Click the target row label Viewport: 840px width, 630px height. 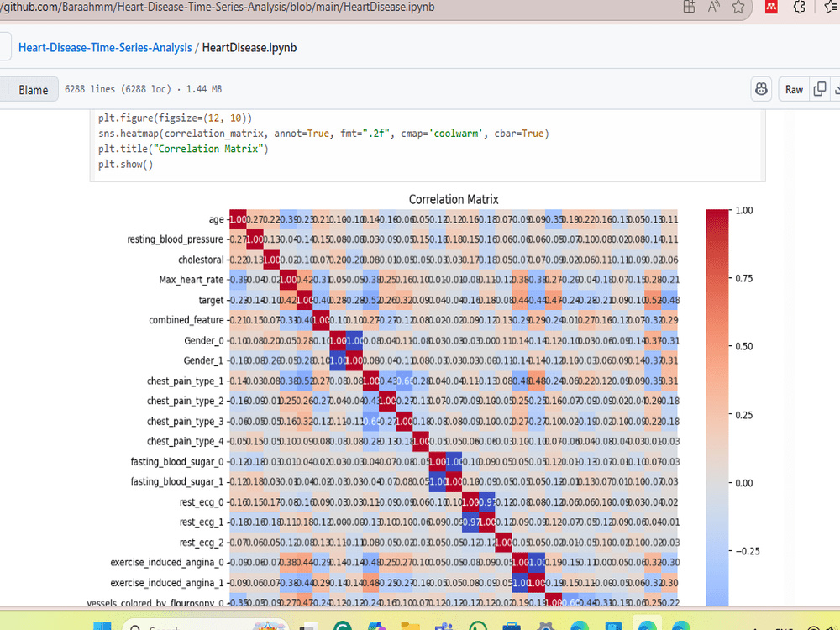click(211, 300)
